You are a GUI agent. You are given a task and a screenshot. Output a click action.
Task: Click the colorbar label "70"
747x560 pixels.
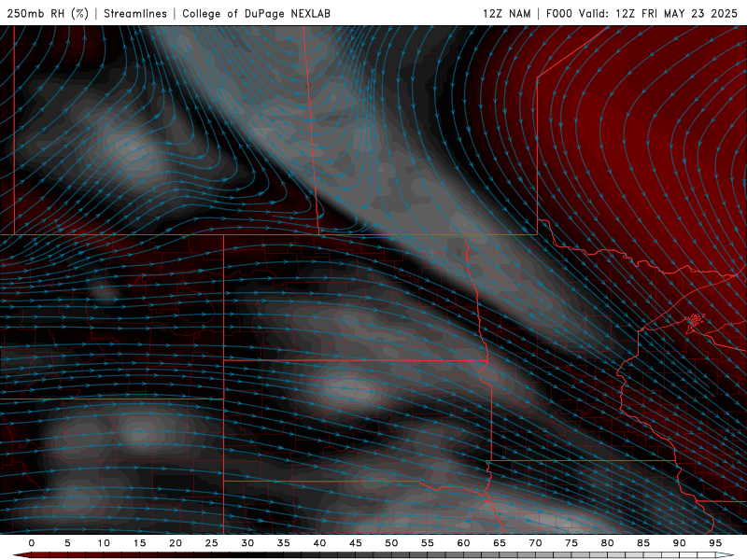[x=535, y=543]
